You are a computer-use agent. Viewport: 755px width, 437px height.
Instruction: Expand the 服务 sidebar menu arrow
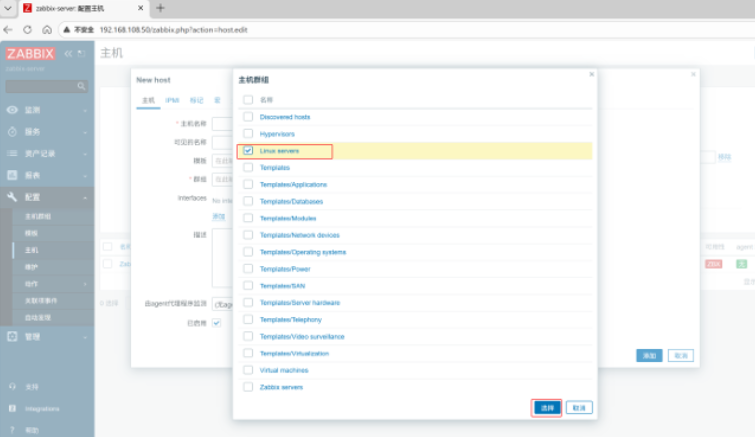tap(85, 132)
